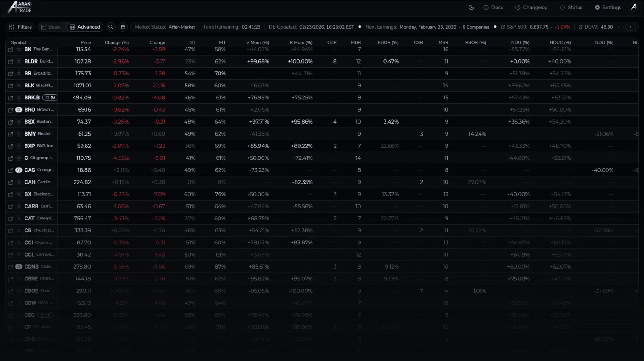Sort by the R Mom (%) column header
Viewport: 644px width, 361px height.
(301, 42)
